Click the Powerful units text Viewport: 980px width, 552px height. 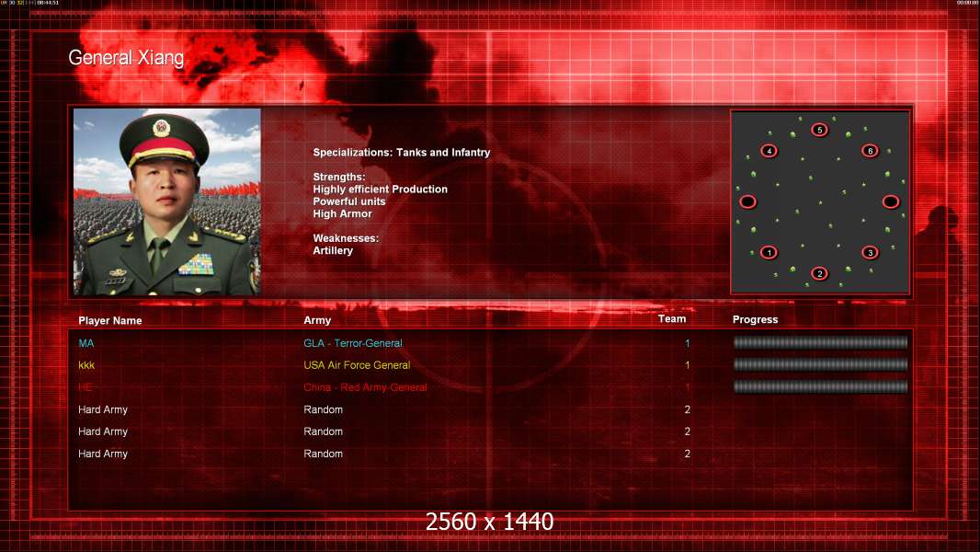click(x=348, y=201)
